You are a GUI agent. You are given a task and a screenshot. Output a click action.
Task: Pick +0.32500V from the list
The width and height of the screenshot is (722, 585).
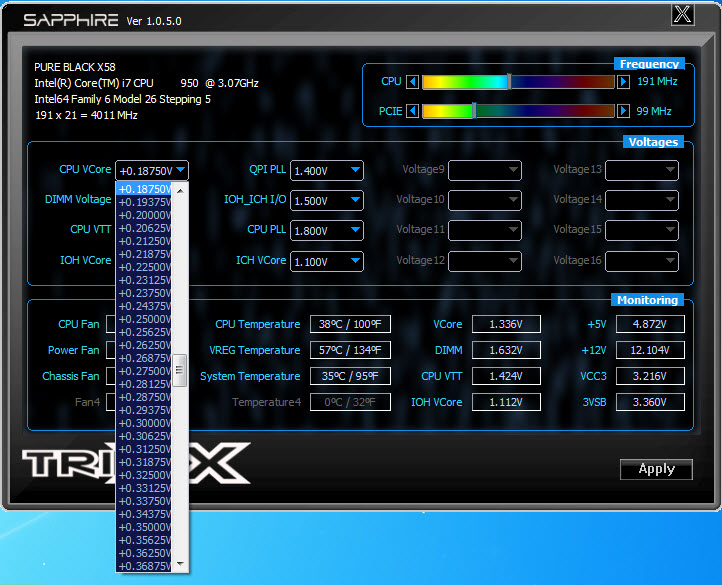pos(144,475)
